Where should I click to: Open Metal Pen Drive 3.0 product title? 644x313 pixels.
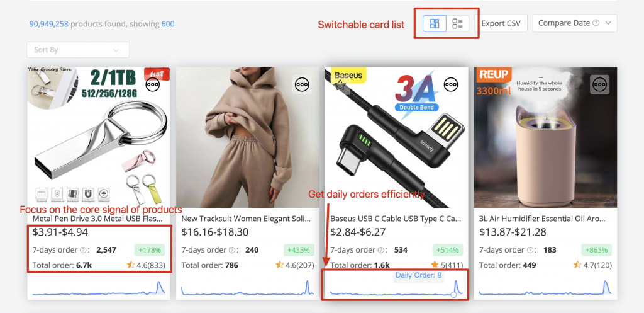click(x=97, y=219)
